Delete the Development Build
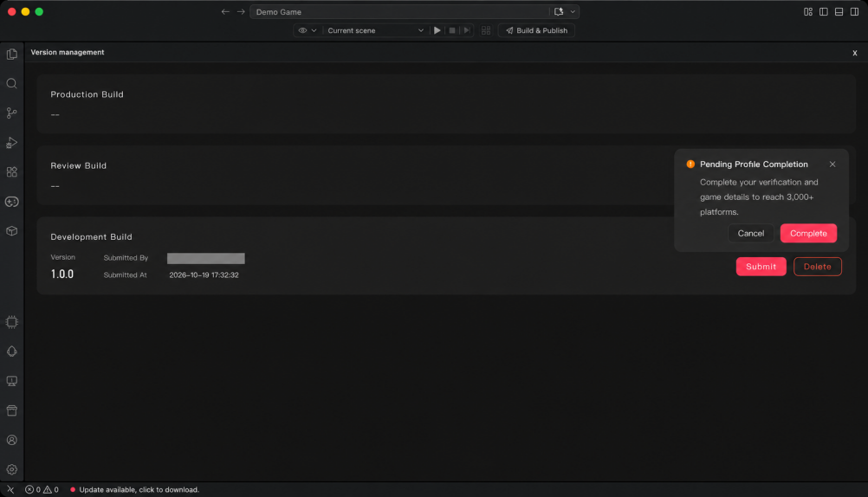868x497 pixels. (x=817, y=267)
